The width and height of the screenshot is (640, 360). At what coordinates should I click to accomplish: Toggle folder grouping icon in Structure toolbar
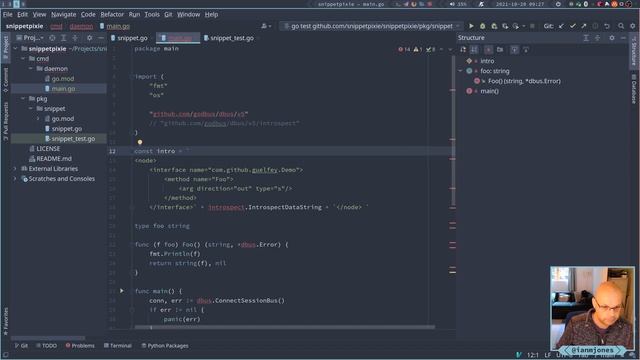pyautogui.click(x=500, y=50)
